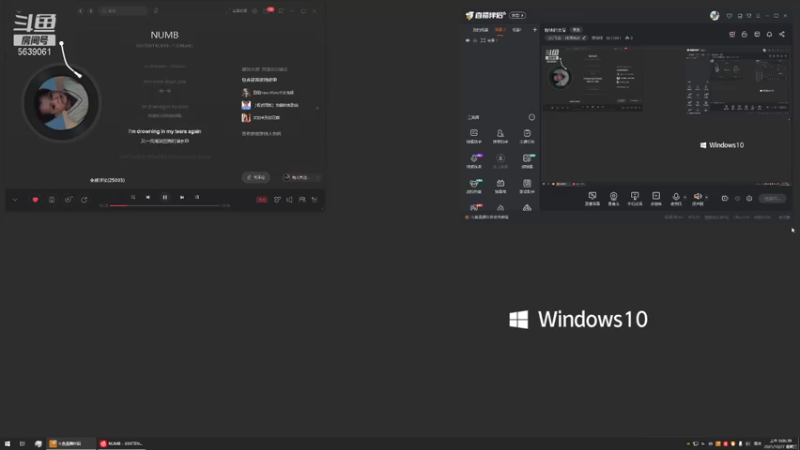Open the play queue list icon
This screenshot has height=450, width=800.
pos(314,199)
